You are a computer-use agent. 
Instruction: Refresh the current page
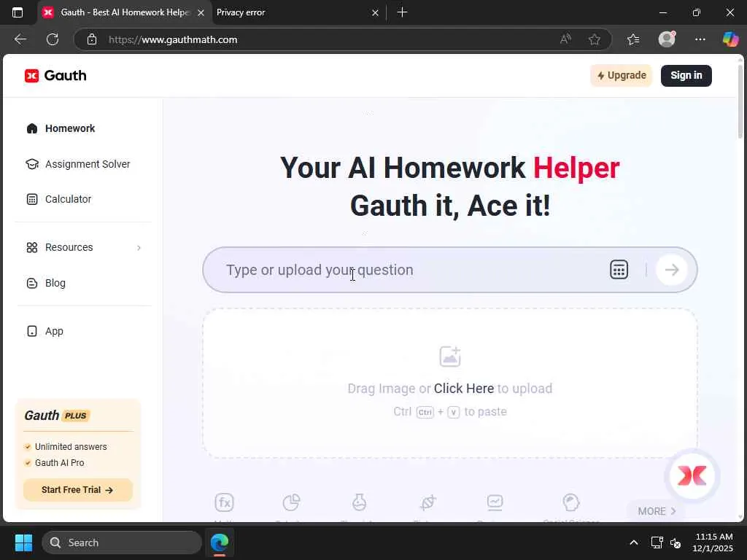point(53,39)
